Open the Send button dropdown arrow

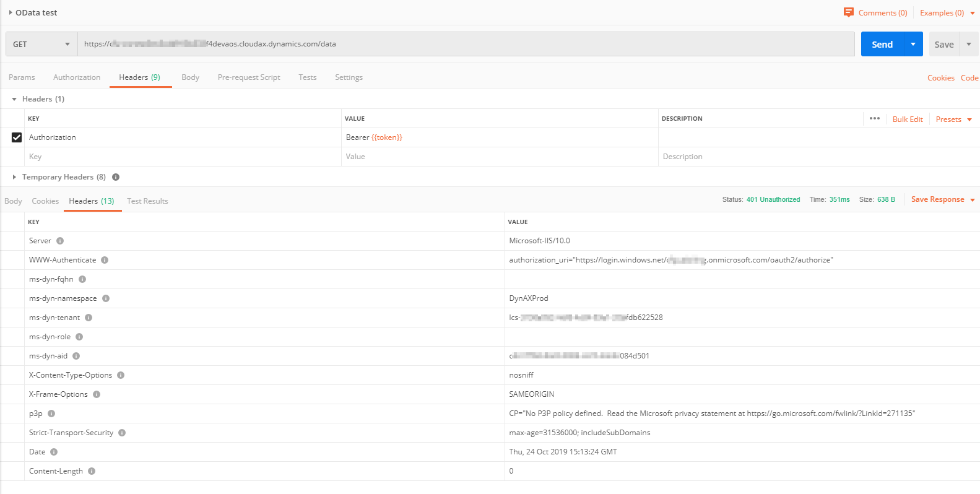click(x=913, y=44)
